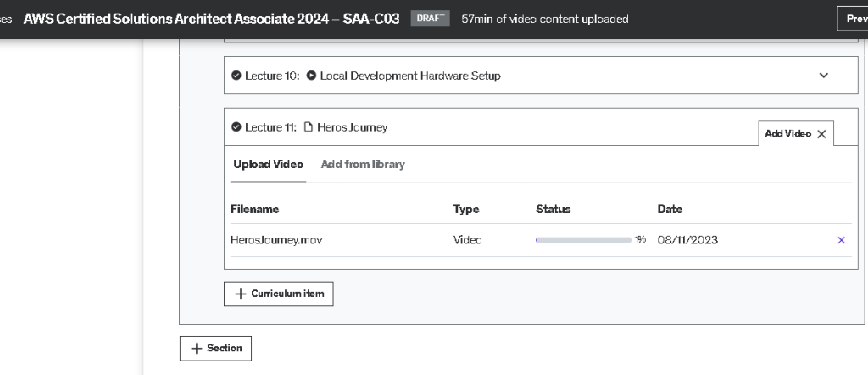Screen dimensions: 868x375
Task: Click the document icon before Heros Journey
Action: coord(309,127)
